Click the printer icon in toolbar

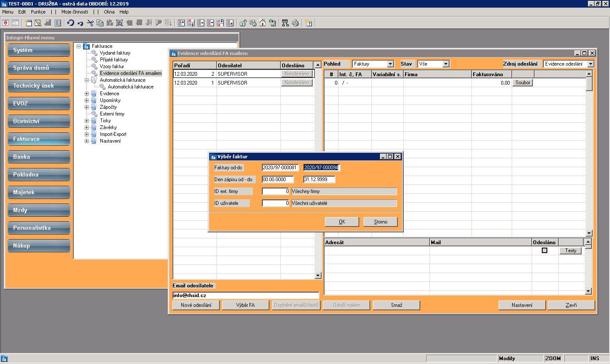[x=295, y=23]
